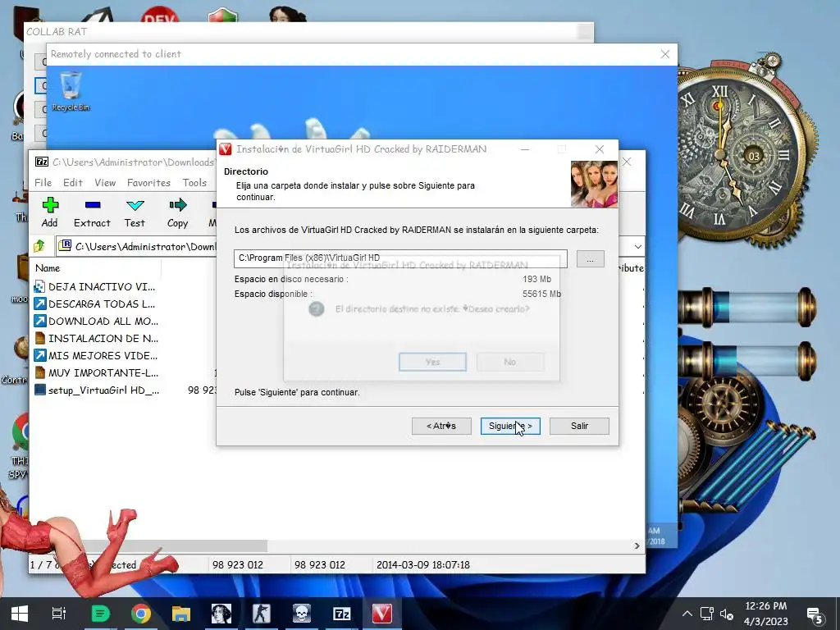840x630 pixels.
Task: Click the horizontal scrollbar right arrow in 7-Zip
Action: (x=637, y=546)
